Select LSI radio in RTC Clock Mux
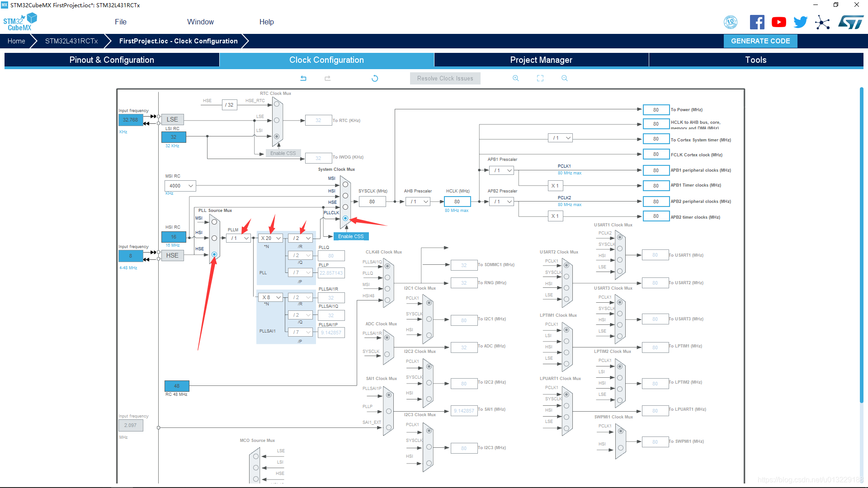868x488 pixels. click(x=277, y=136)
